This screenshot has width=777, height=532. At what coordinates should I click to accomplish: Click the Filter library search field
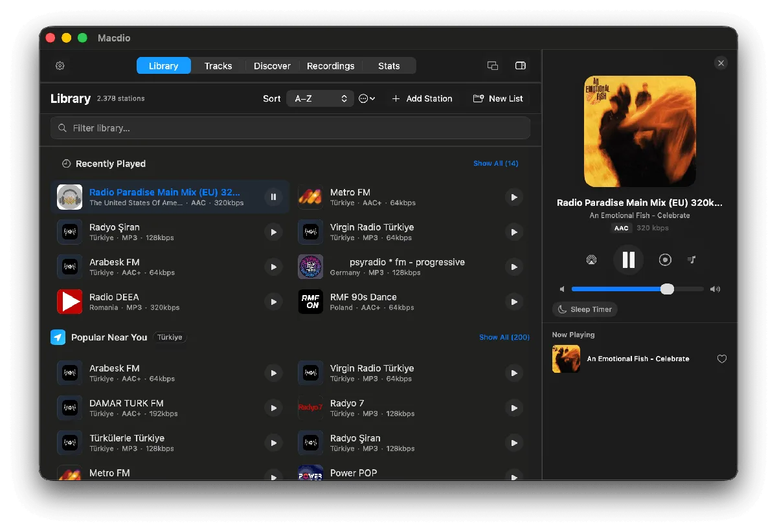coord(290,128)
